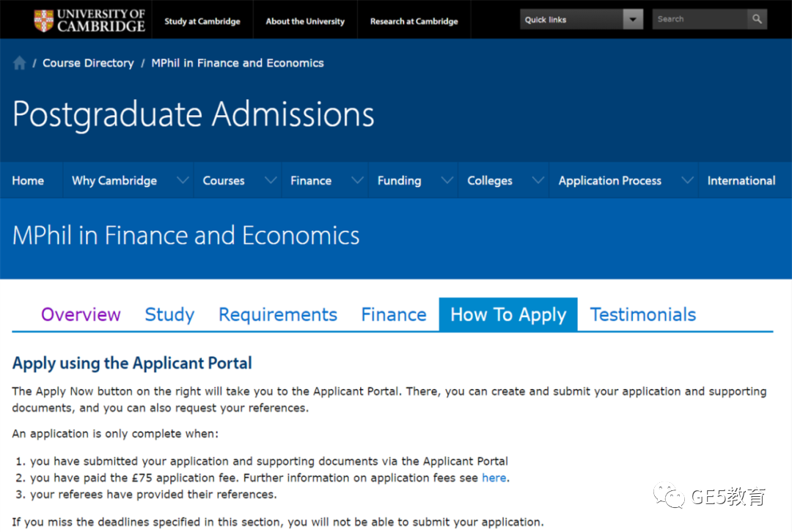
Task: Open the Colleges navigation item
Action: pyautogui.click(x=489, y=181)
